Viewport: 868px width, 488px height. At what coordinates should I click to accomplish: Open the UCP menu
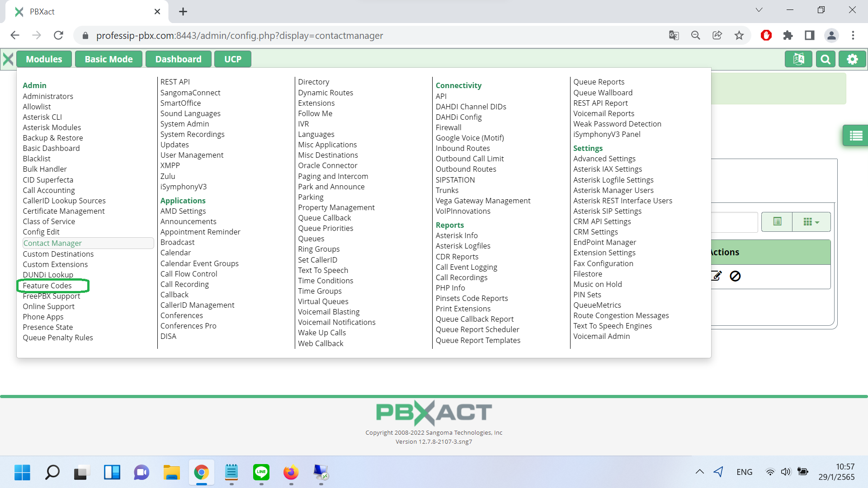232,59
